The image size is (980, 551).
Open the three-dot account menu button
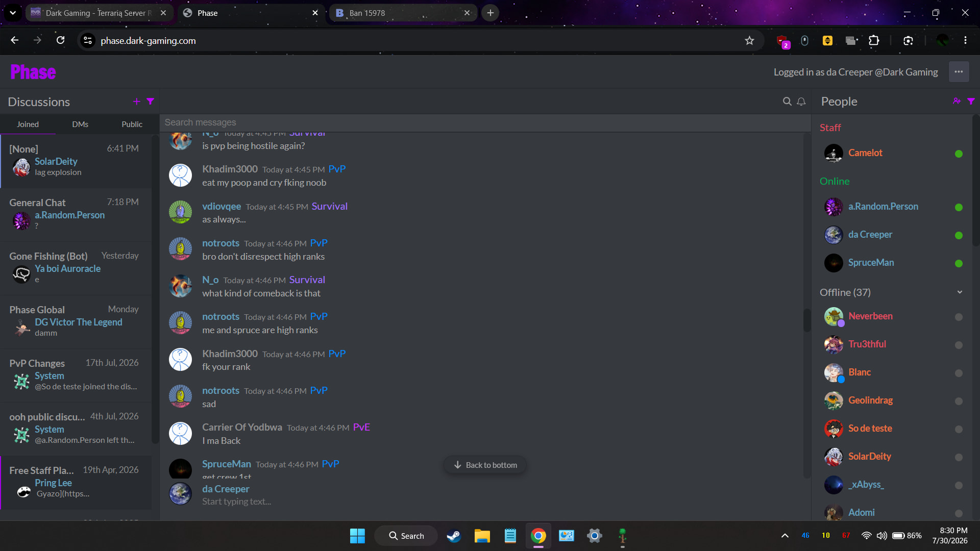(x=959, y=72)
